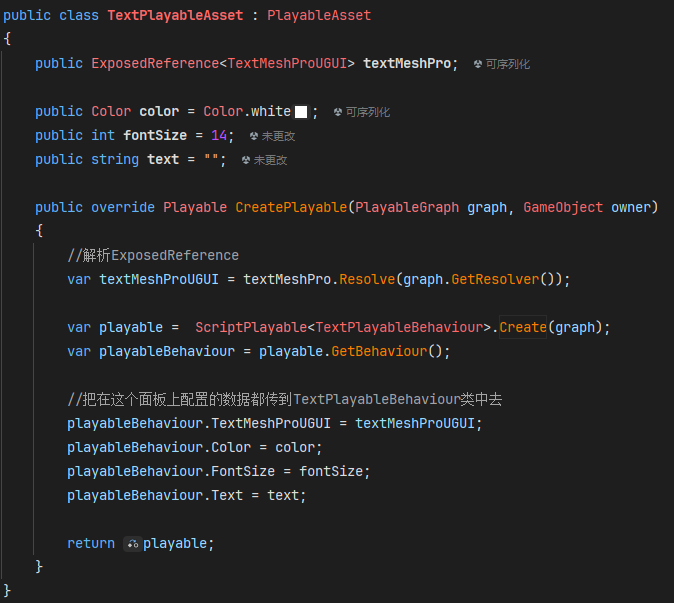Viewport: 674px width, 603px height.
Task: Click the 解析ExposedReference comment line
Action: click(153, 255)
